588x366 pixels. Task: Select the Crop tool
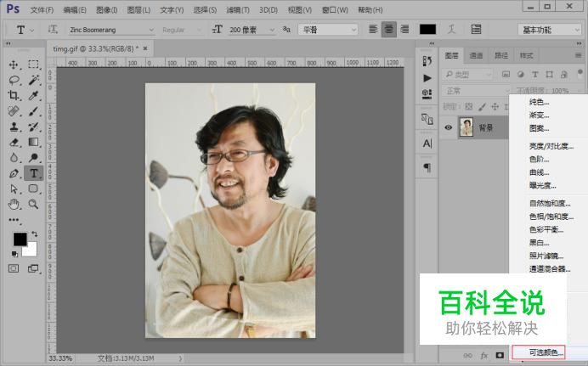pos(14,95)
